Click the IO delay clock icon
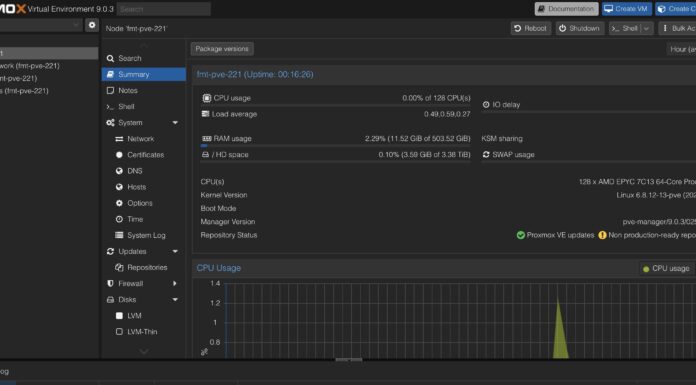Image resolution: width=696 pixels, height=385 pixels. (x=486, y=104)
